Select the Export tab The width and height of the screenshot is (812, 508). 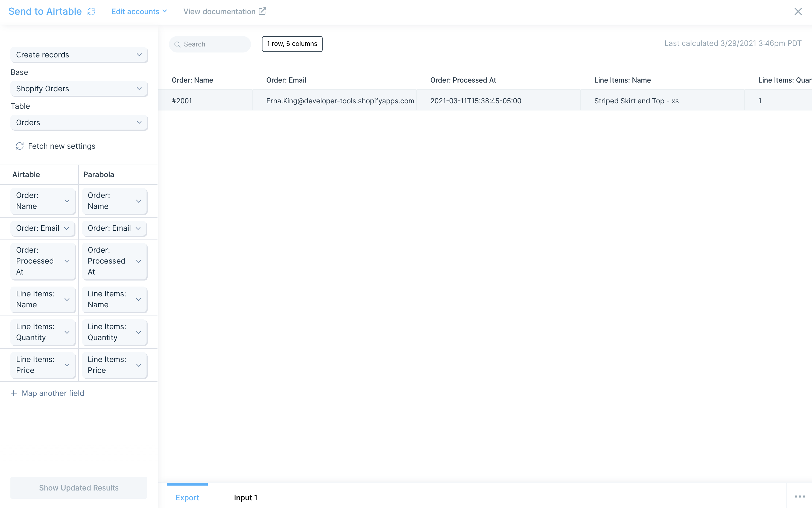pos(187,498)
